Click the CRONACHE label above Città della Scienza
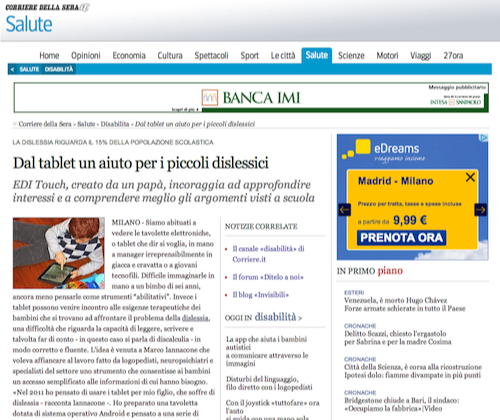 (360, 359)
